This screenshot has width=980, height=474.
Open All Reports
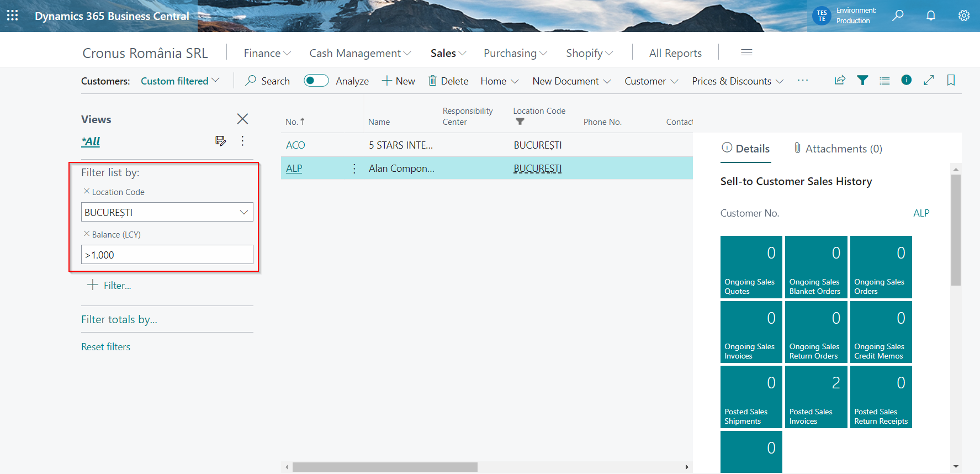point(675,53)
